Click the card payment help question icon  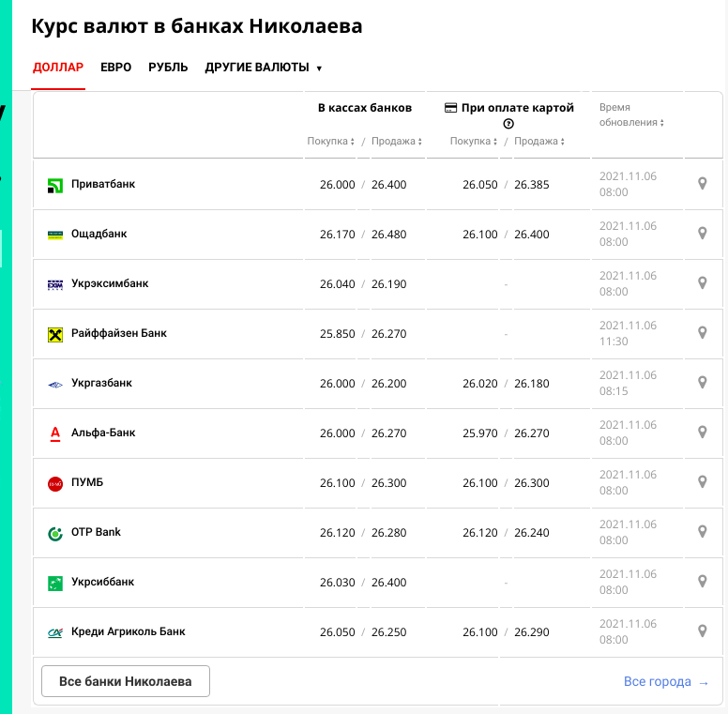tap(508, 124)
